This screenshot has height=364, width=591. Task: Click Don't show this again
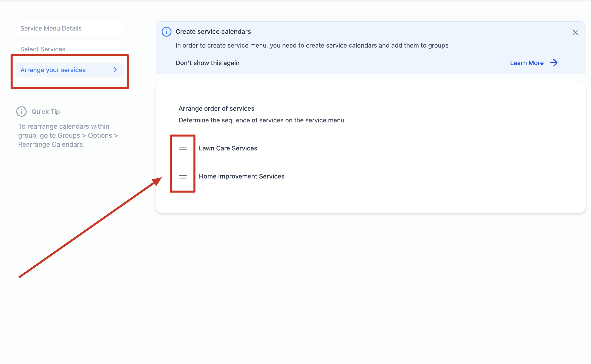pos(207,63)
